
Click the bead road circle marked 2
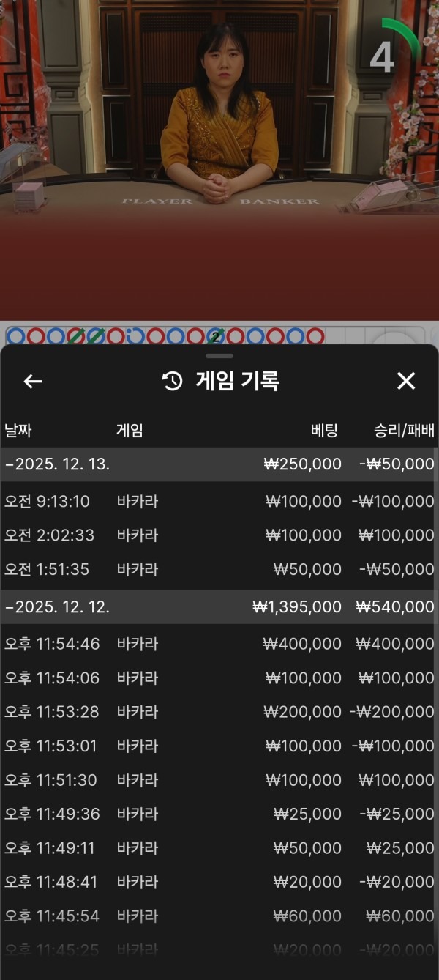[x=215, y=337]
